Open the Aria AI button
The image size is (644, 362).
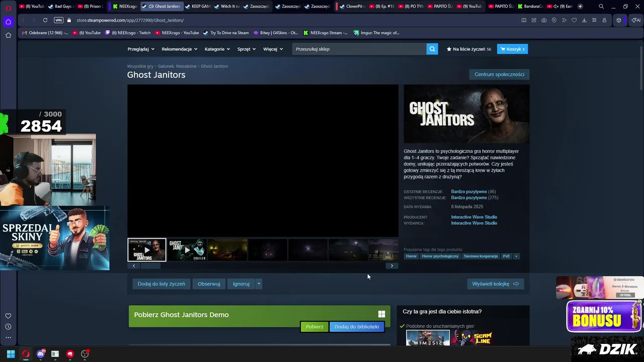coord(635,20)
